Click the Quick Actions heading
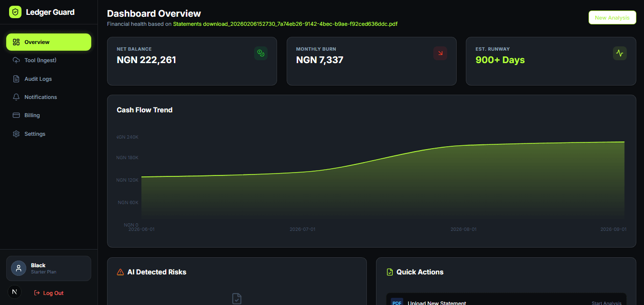 (420, 272)
